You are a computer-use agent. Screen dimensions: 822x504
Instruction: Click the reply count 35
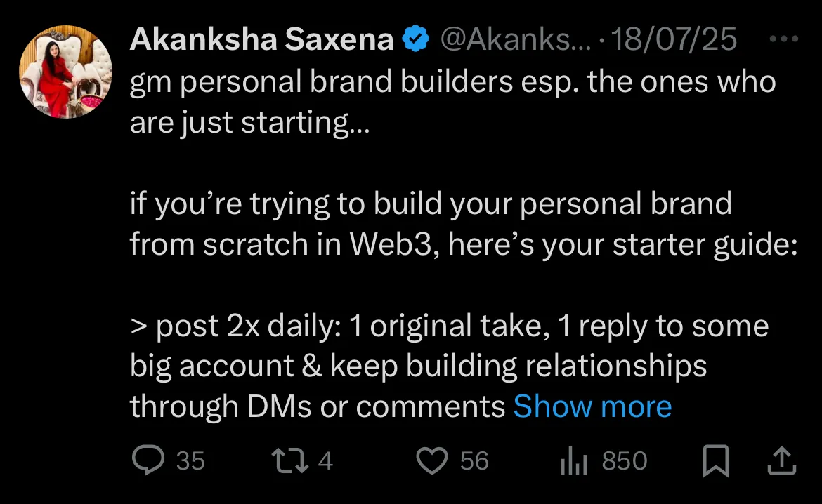pyautogui.click(x=190, y=461)
